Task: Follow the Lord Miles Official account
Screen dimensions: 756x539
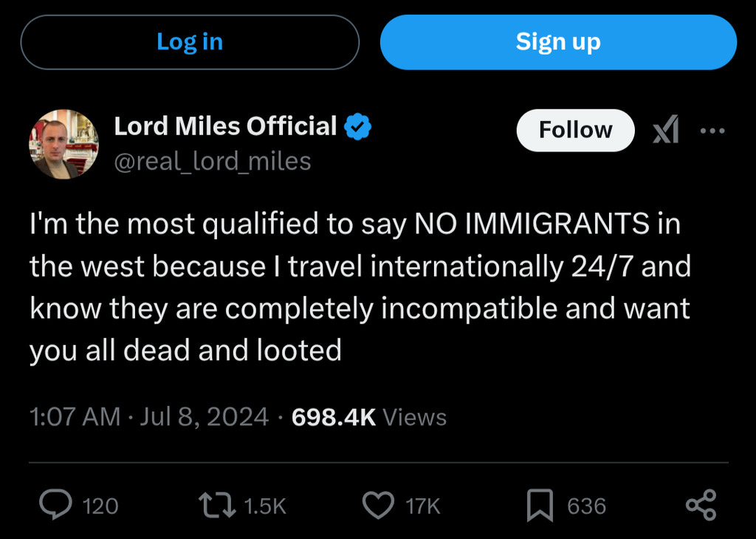Action: (575, 130)
